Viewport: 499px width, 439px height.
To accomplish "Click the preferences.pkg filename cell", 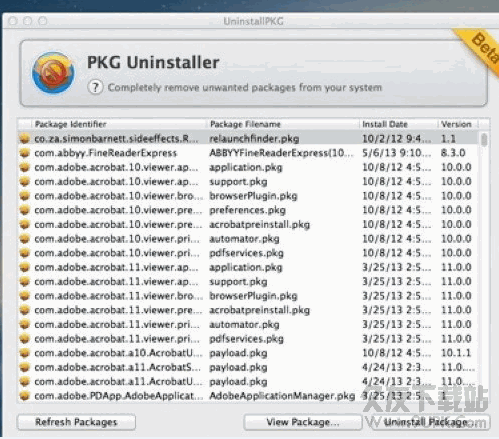I will point(247,210).
